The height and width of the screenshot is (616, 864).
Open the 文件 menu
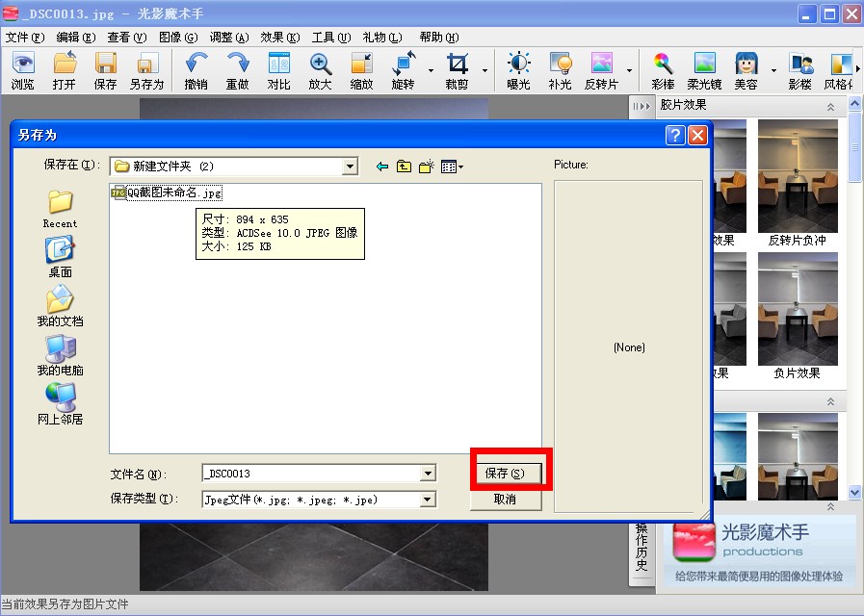25,38
